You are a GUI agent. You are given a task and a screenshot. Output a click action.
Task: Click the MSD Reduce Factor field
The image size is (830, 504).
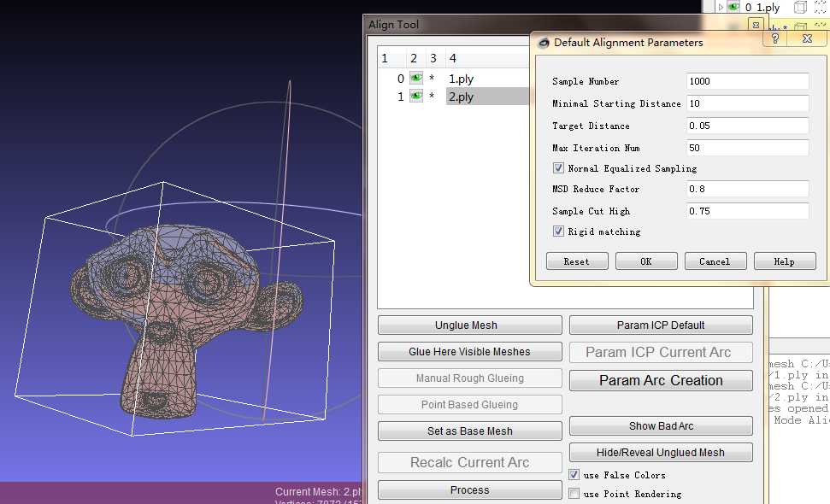point(747,189)
